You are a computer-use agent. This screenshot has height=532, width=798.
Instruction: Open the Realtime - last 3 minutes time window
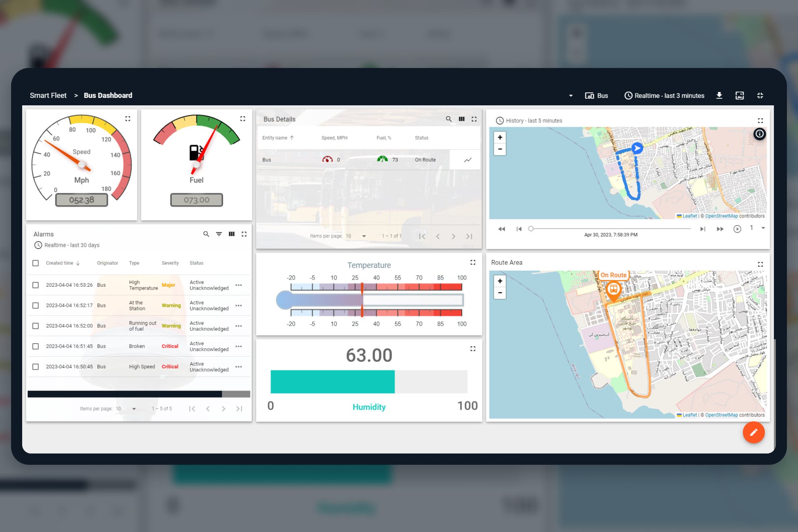[664, 96]
